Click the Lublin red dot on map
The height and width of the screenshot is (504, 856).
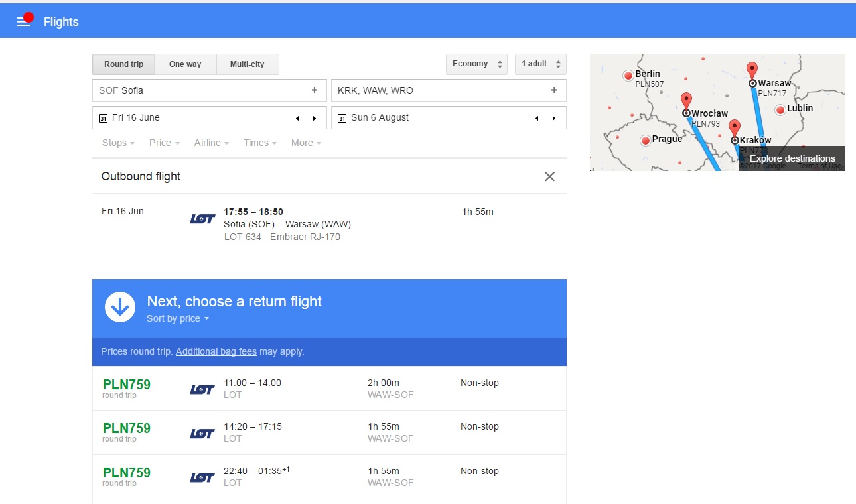[780, 109]
